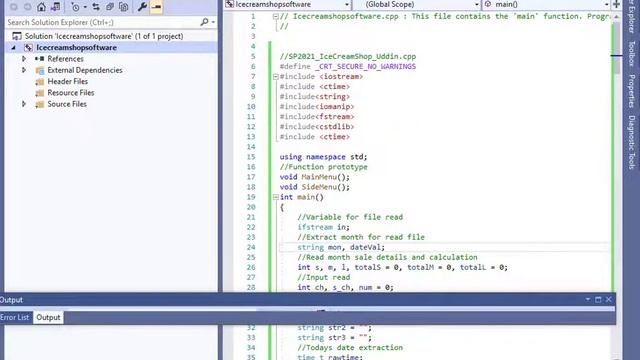The height and width of the screenshot is (360, 640).
Task: Click the Collapse All icon
Action: tap(110, 7)
